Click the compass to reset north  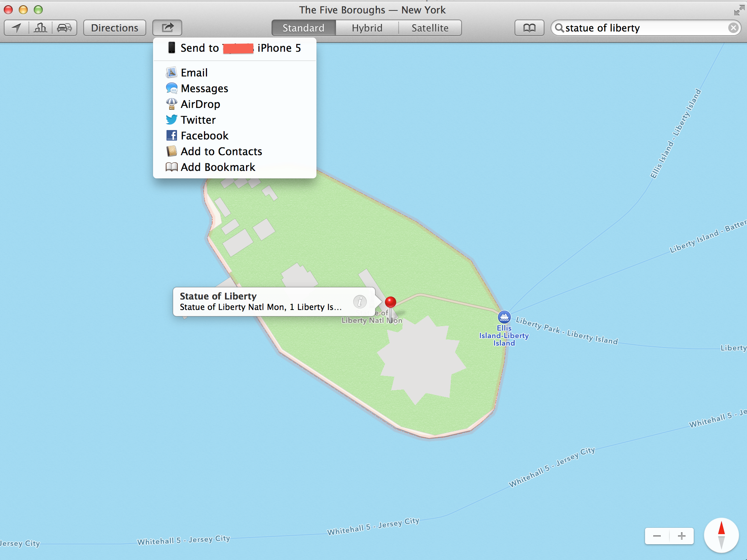(x=721, y=535)
